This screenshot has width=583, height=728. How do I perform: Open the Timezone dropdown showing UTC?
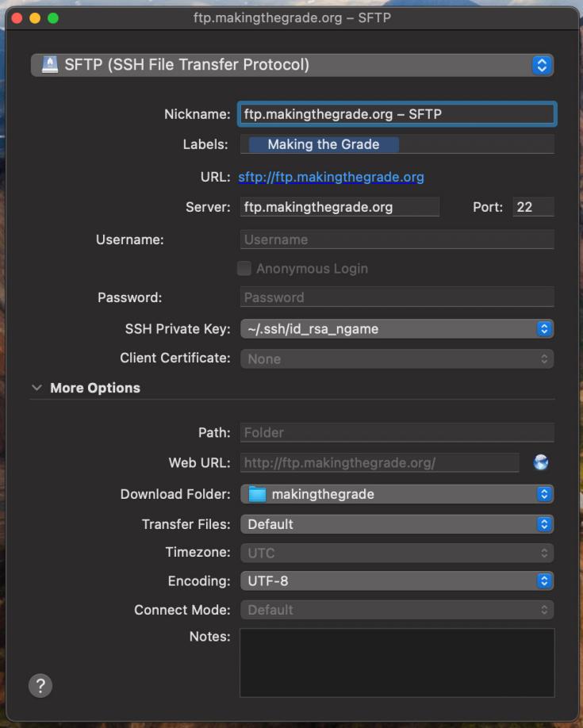[397, 553]
